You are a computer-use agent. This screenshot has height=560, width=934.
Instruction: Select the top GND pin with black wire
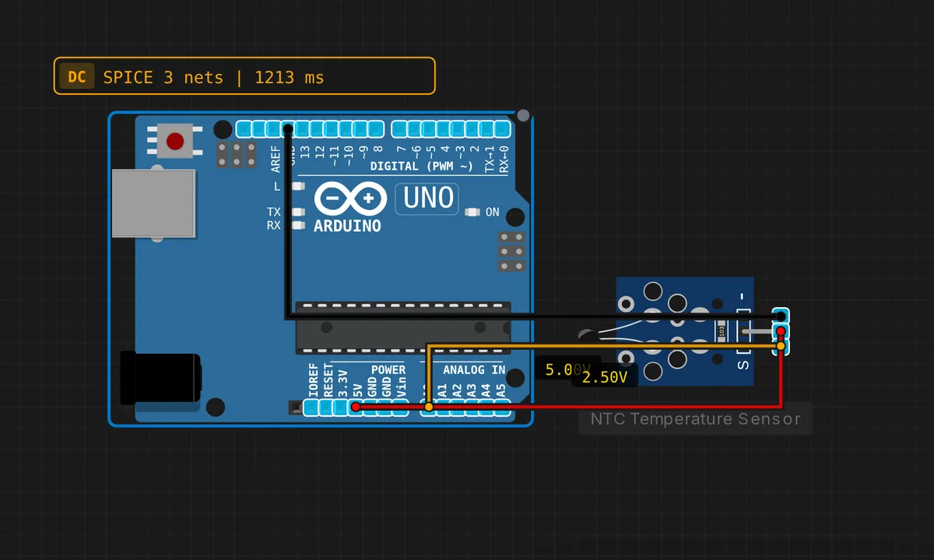point(288,129)
